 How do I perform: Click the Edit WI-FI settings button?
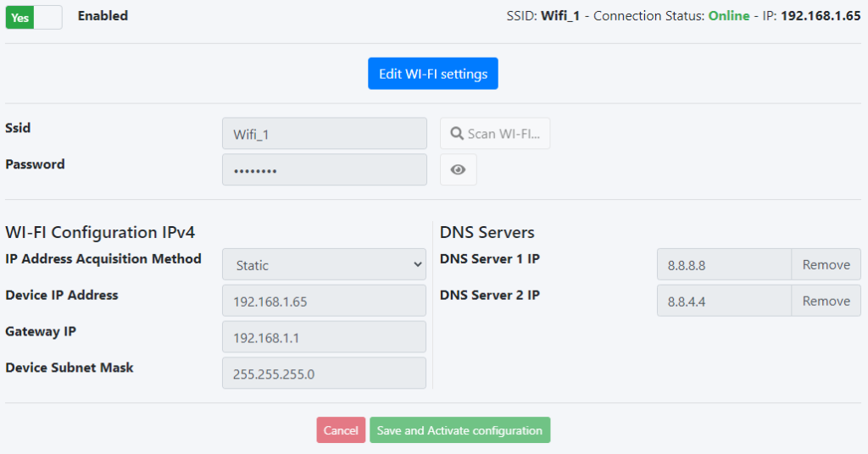(432, 74)
